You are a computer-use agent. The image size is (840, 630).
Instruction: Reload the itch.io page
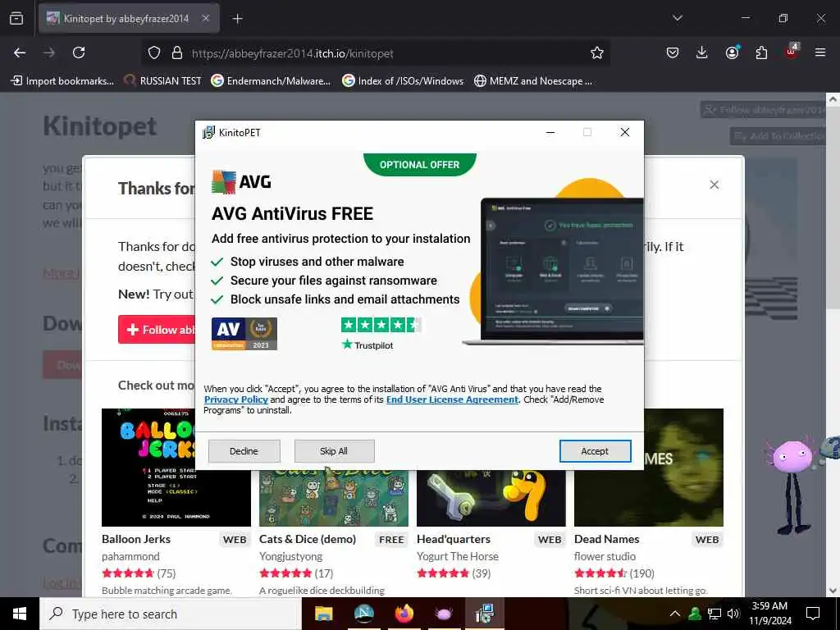click(79, 52)
